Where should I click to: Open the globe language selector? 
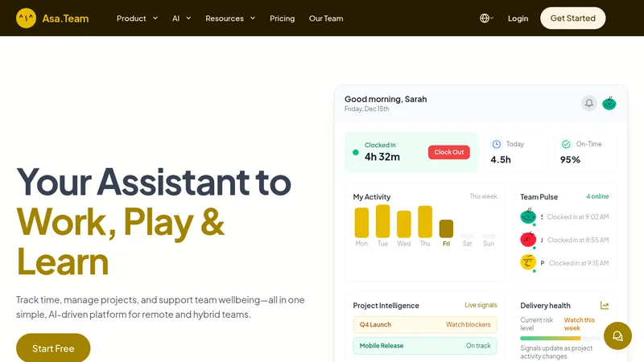[x=486, y=18]
